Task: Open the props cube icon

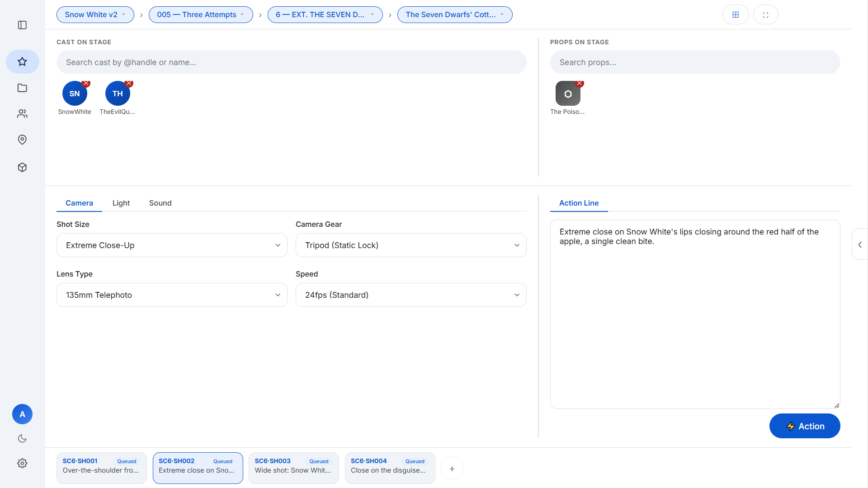Action: 22,168
